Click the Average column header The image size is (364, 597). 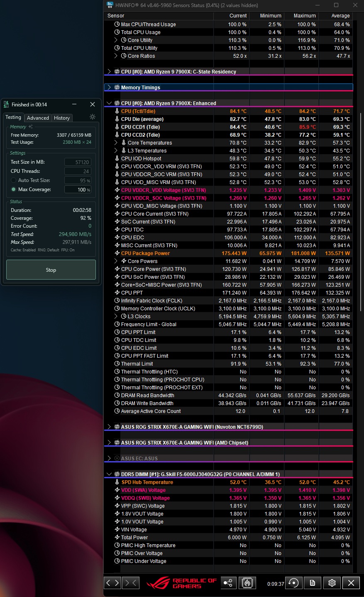pos(335,16)
